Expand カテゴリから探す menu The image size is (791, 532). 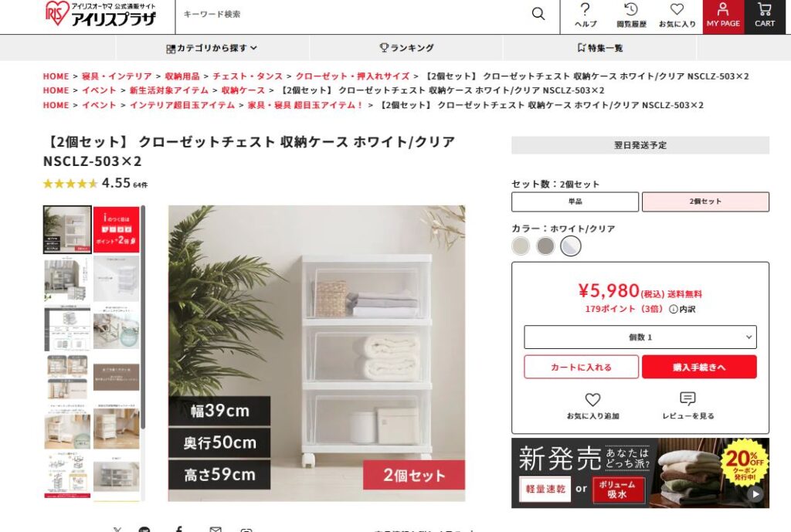pyautogui.click(x=212, y=48)
